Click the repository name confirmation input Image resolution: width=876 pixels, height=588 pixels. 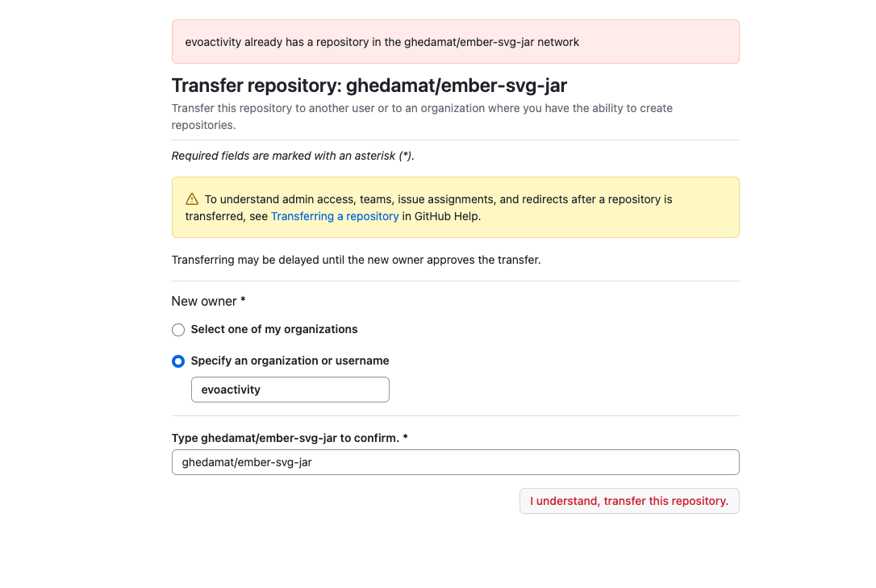click(x=455, y=462)
